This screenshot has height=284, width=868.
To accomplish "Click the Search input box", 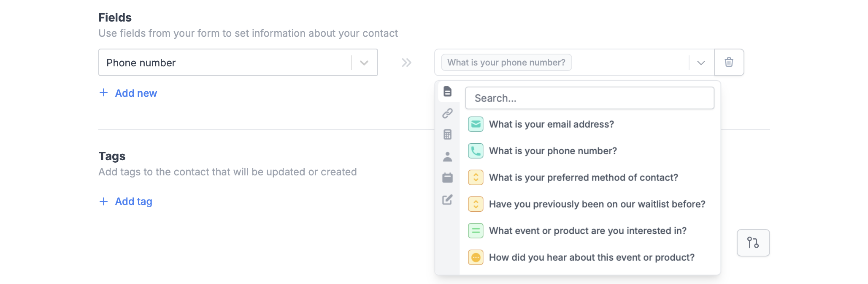I will 589,98.
